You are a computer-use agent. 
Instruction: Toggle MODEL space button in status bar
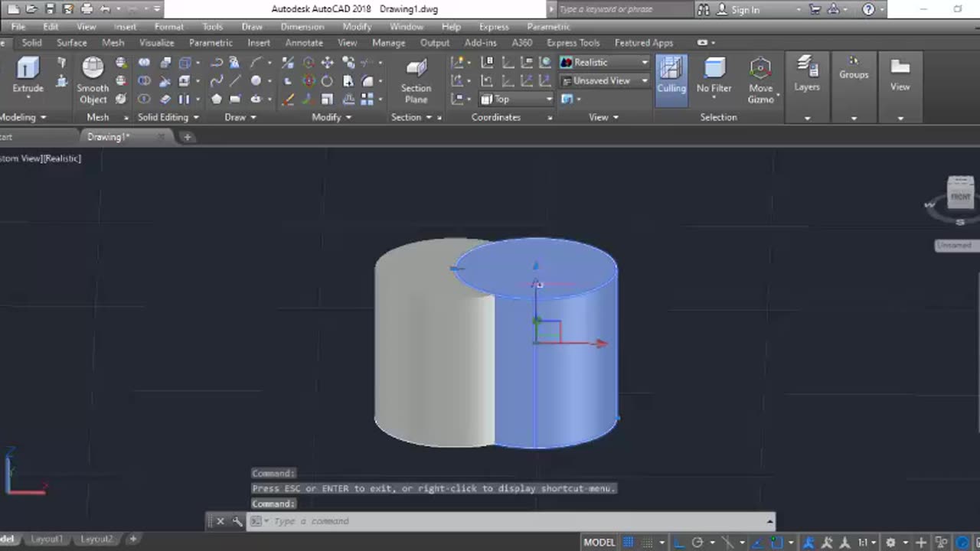coord(599,542)
